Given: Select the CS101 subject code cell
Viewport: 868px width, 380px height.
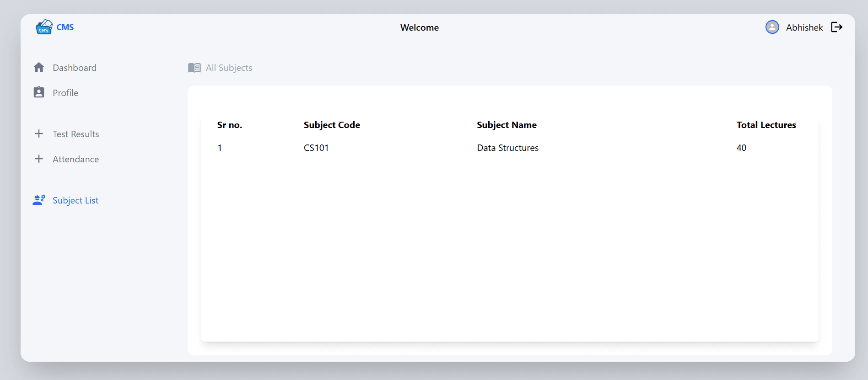Looking at the screenshot, I should pos(316,148).
